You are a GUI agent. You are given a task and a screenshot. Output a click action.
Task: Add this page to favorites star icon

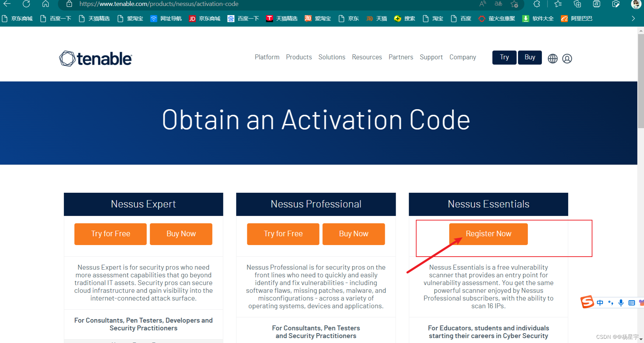[515, 4]
